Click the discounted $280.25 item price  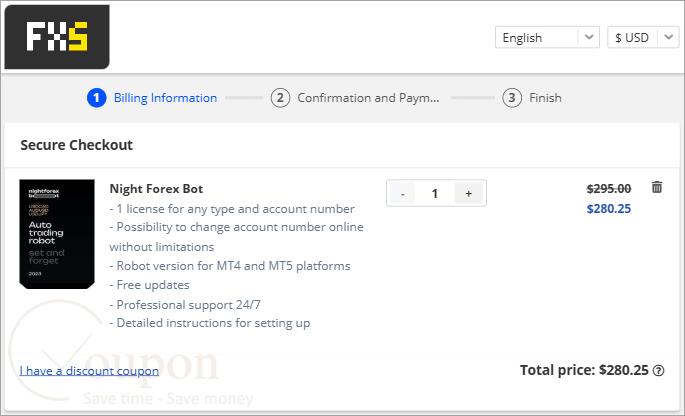tap(609, 209)
